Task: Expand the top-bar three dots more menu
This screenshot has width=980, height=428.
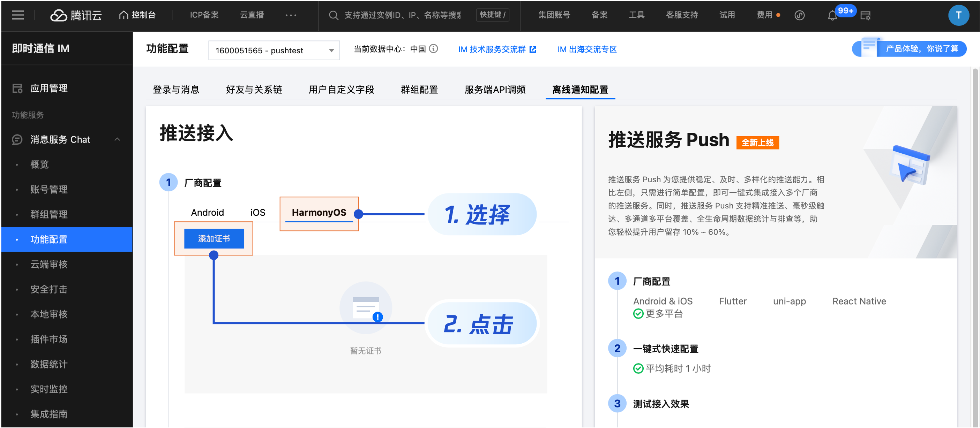Action: pos(291,15)
